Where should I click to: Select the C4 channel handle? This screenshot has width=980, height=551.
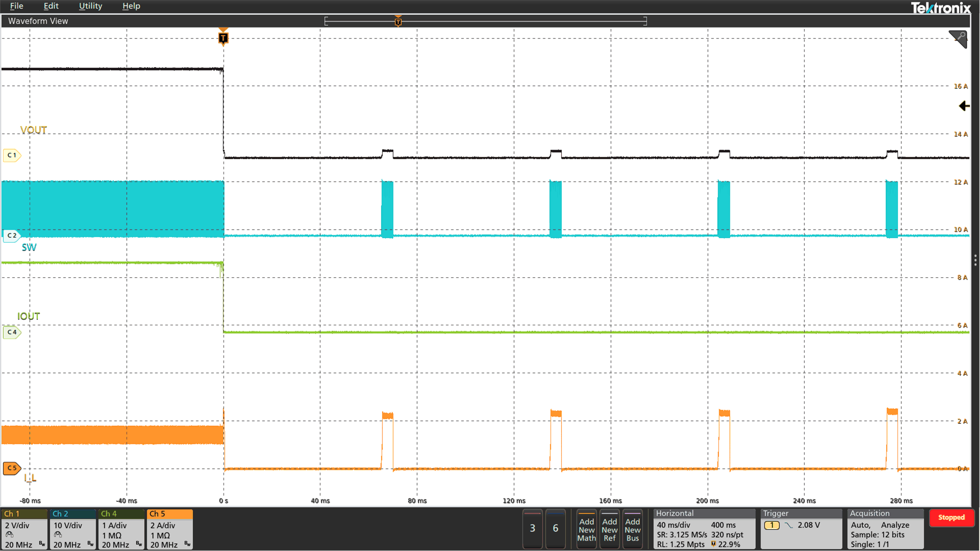pos(12,332)
